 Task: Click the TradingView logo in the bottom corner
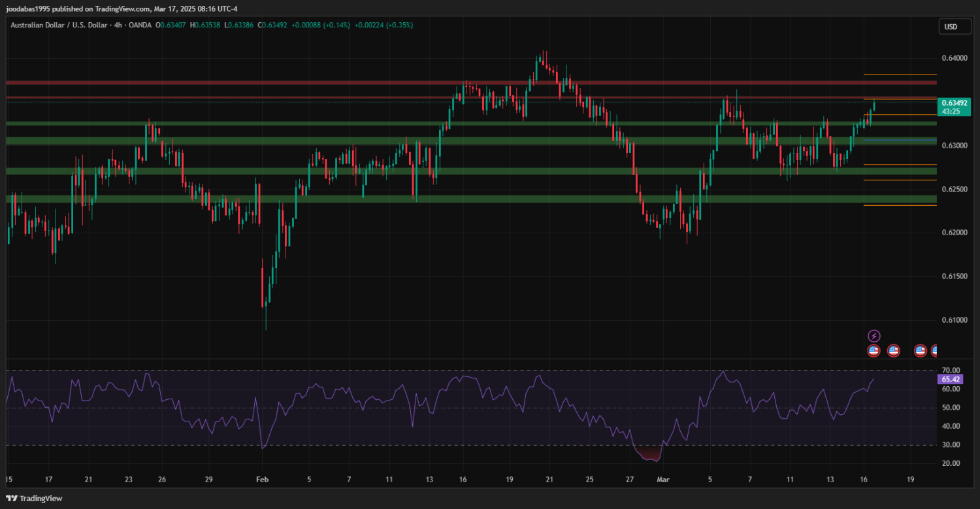tap(32, 499)
